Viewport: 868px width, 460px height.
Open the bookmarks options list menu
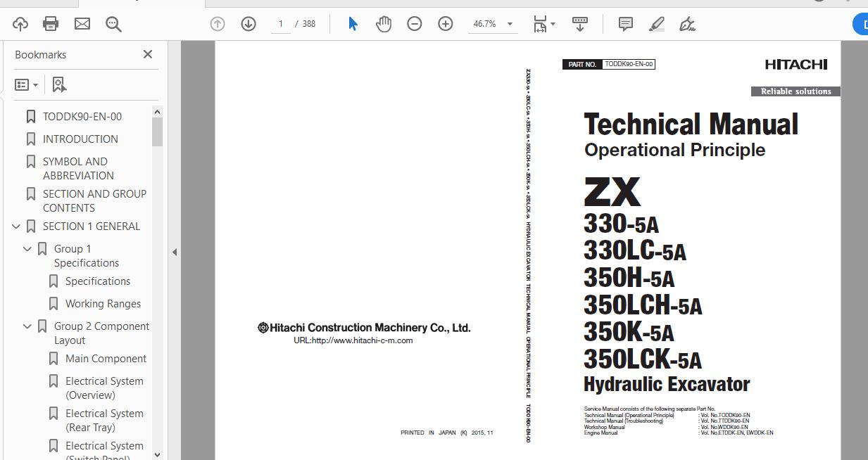coord(25,85)
